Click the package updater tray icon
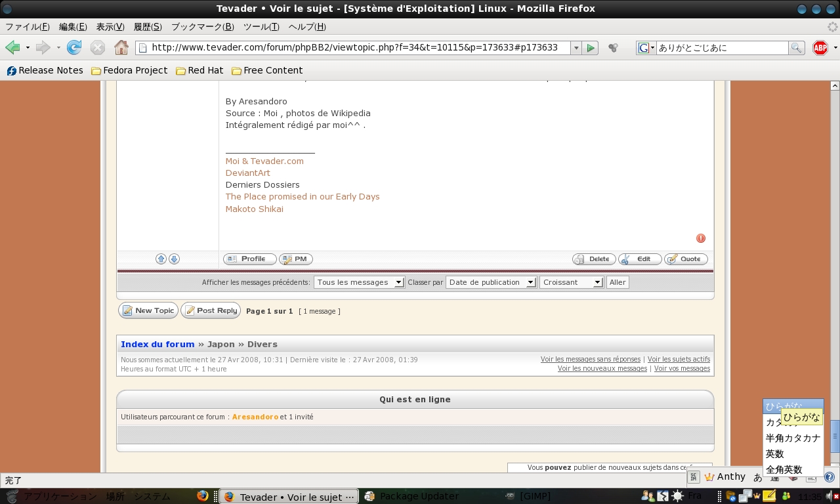The image size is (840, 504). (x=730, y=496)
